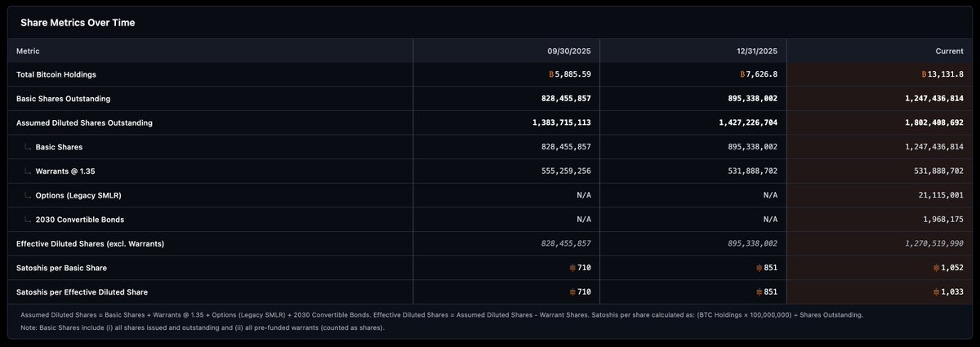Expand the Assumed Diluted Shares Outstanding row

(84, 123)
